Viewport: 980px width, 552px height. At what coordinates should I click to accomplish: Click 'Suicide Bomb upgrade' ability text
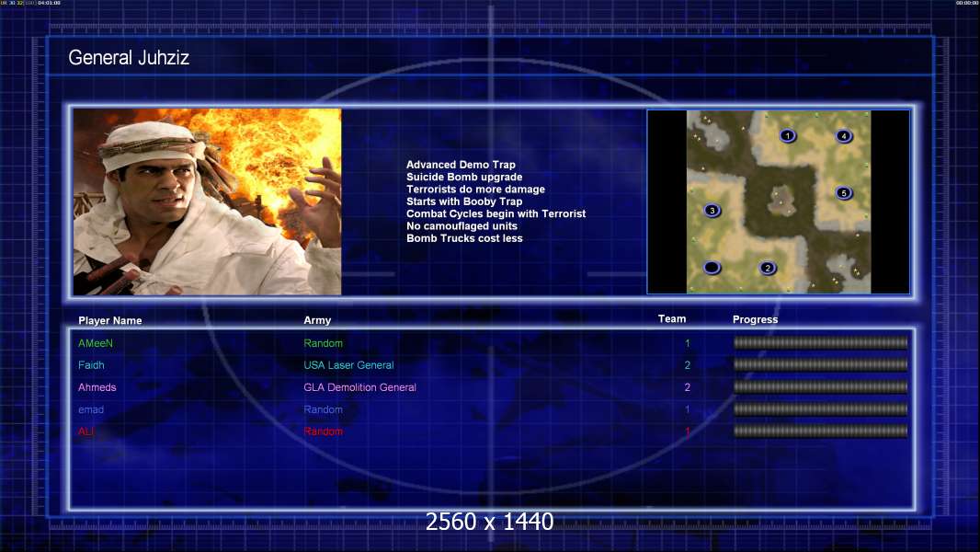(464, 177)
